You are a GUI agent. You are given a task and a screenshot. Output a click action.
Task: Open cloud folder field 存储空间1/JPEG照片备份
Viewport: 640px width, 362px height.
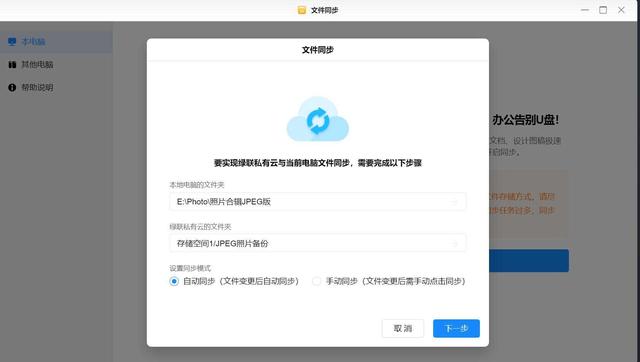pos(318,243)
